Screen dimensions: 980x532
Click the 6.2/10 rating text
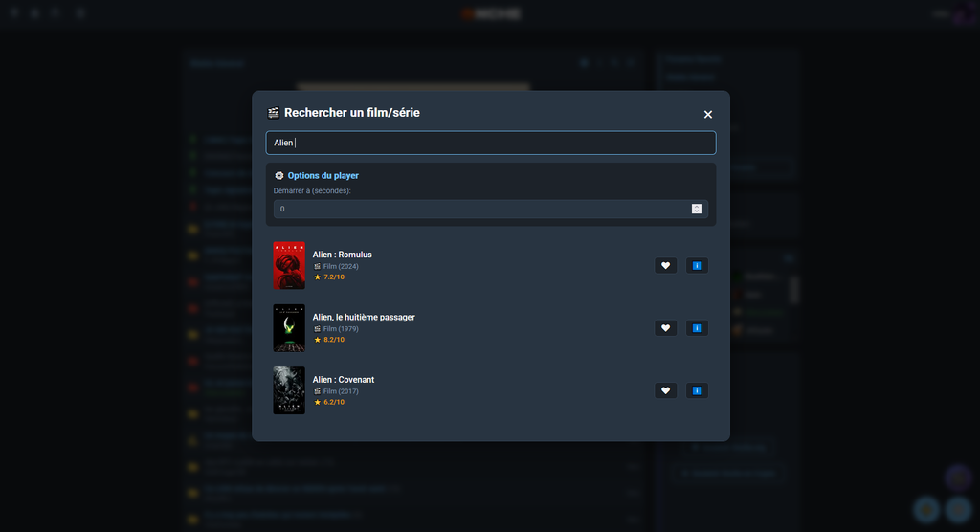[334, 402]
